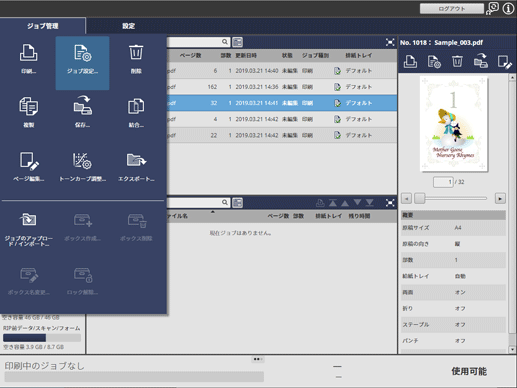
Task: Click the information icon at top right
Action: click(x=508, y=8)
